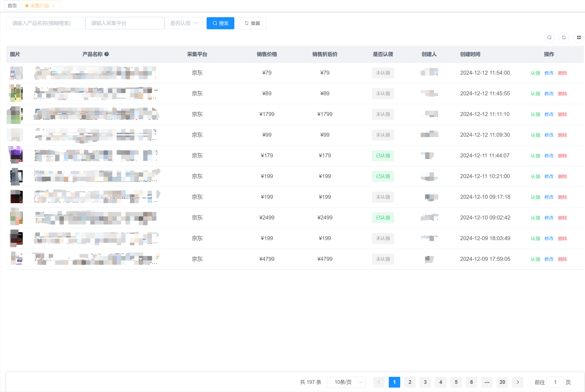Open the 10条/页 page size dropdown

346,382
